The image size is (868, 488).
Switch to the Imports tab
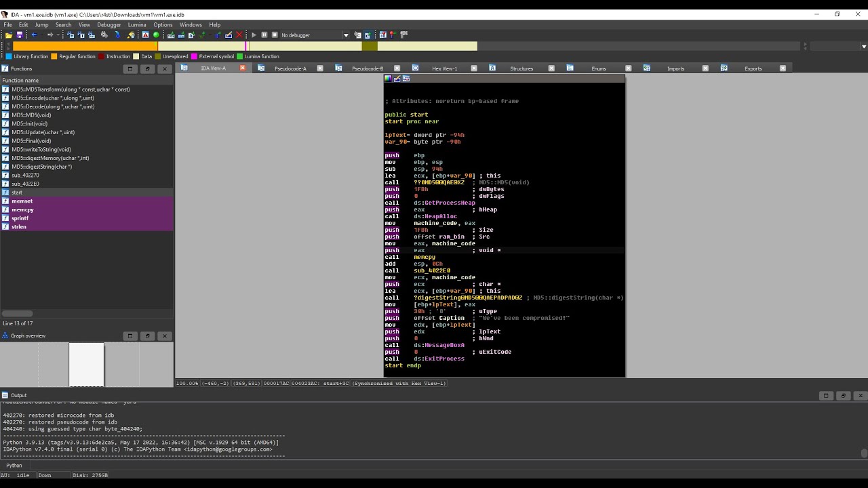click(676, 68)
